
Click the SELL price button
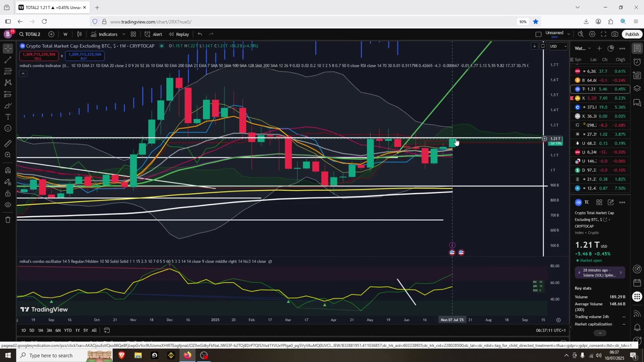tap(38, 56)
